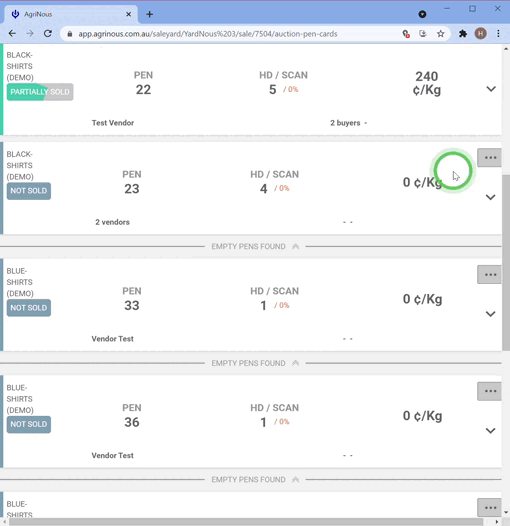
Task: Click the '2 buyers' text on Pen 22
Action: pyautogui.click(x=345, y=123)
